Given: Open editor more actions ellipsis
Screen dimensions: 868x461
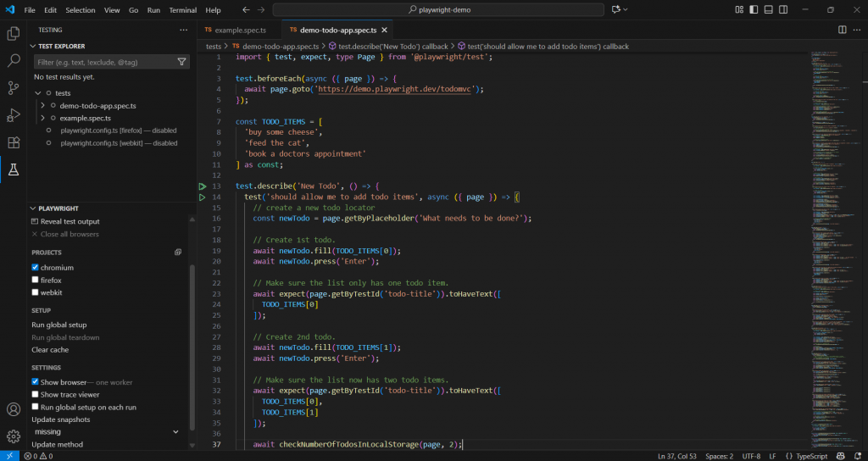Looking at the screenshot, I should [x=856, y=30].
